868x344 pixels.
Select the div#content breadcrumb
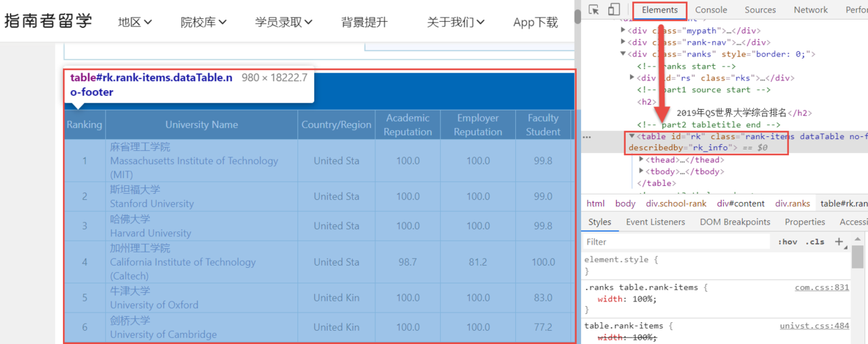[x=741, y=203]
